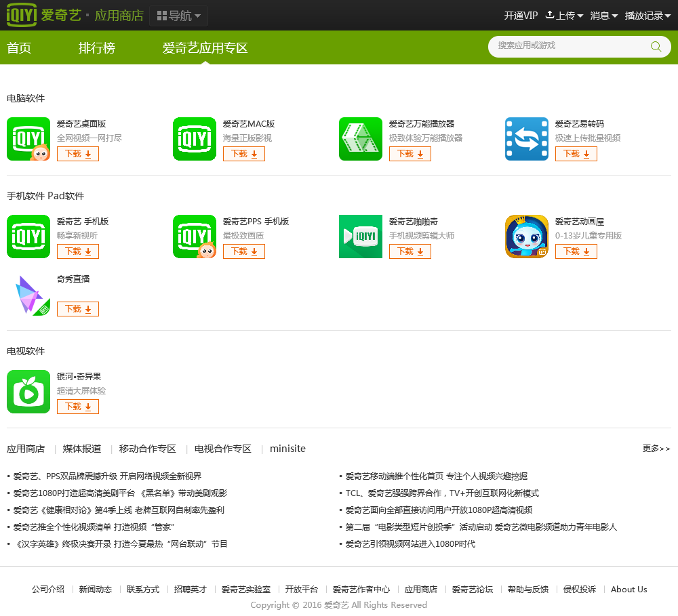Switch to 电视合作专区 tab

(x=222, y=449)
